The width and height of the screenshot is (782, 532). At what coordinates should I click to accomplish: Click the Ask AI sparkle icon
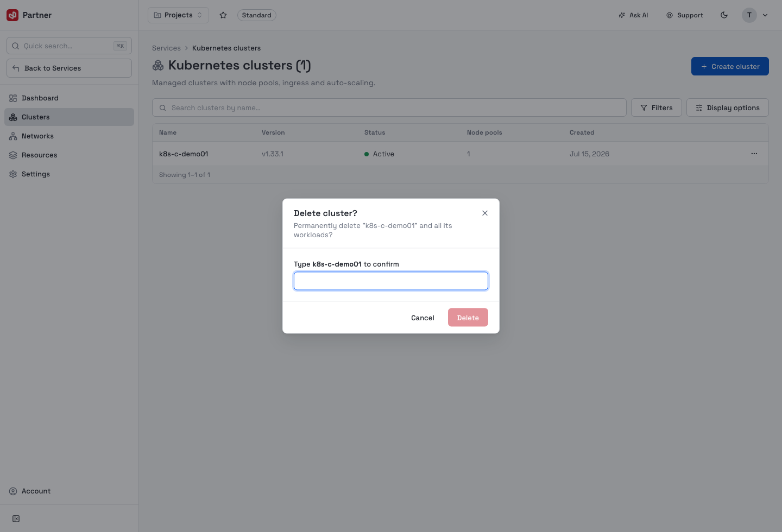pos(622,15)
